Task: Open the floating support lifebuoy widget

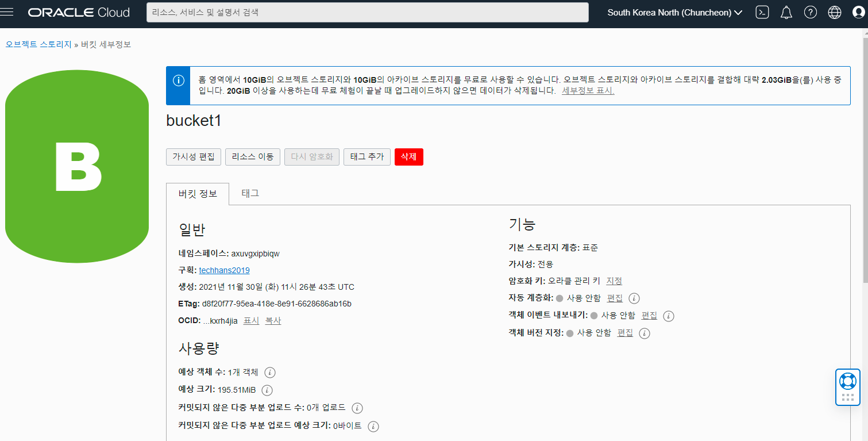Action: coord(848,387)
